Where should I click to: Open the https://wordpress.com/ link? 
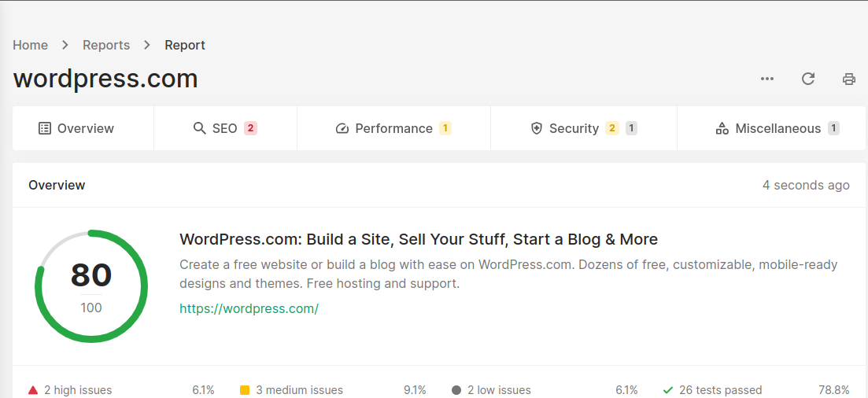(249, 308)
